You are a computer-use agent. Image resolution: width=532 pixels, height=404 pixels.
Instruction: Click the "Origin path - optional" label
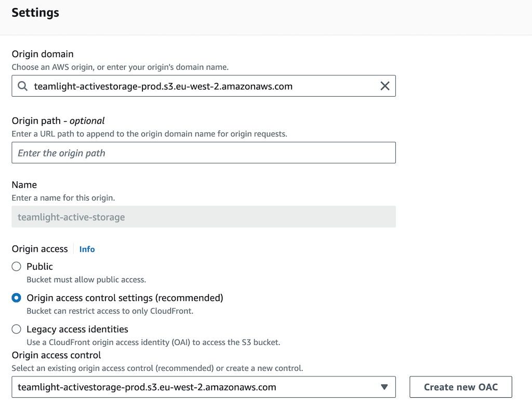tap(58, 121)
